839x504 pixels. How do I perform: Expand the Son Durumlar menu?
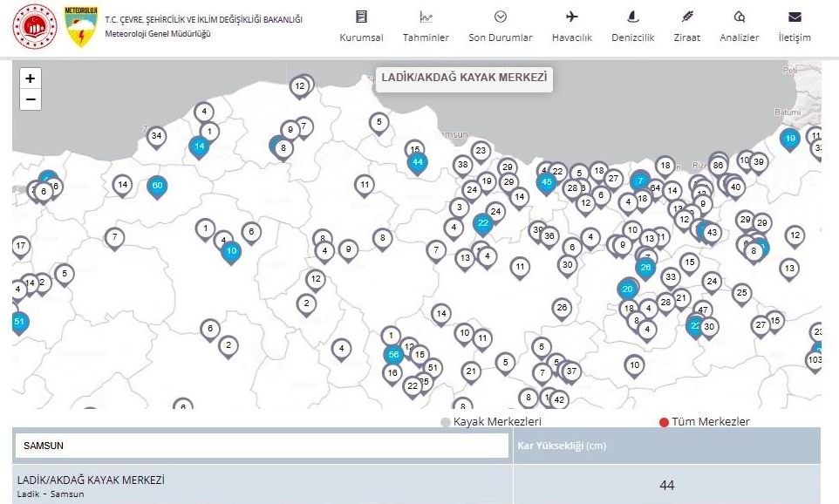(500, 27)
